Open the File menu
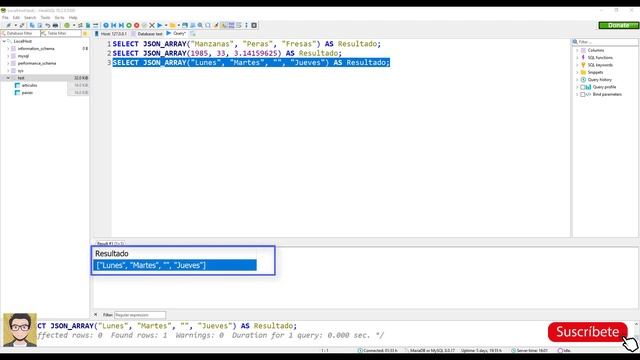 [x=5, y=18]
